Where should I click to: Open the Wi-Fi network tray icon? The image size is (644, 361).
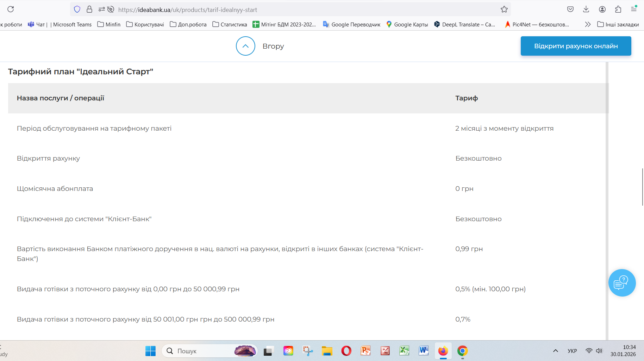589,351
